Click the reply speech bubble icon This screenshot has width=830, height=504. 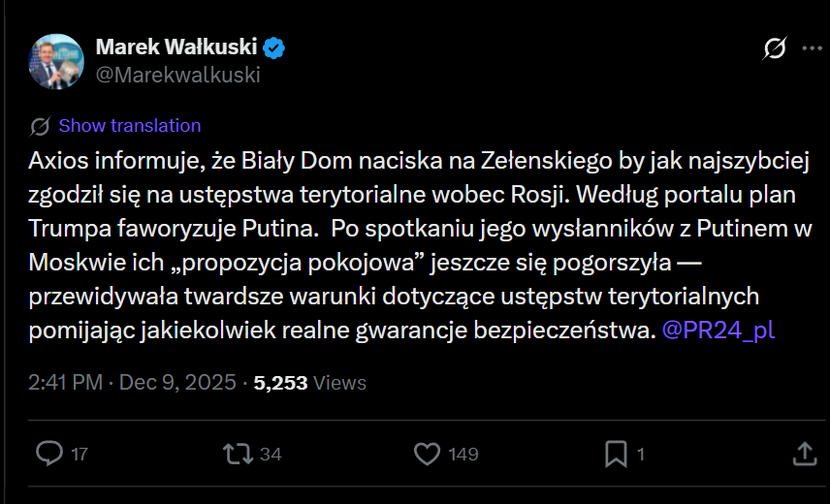pos(48,453)
